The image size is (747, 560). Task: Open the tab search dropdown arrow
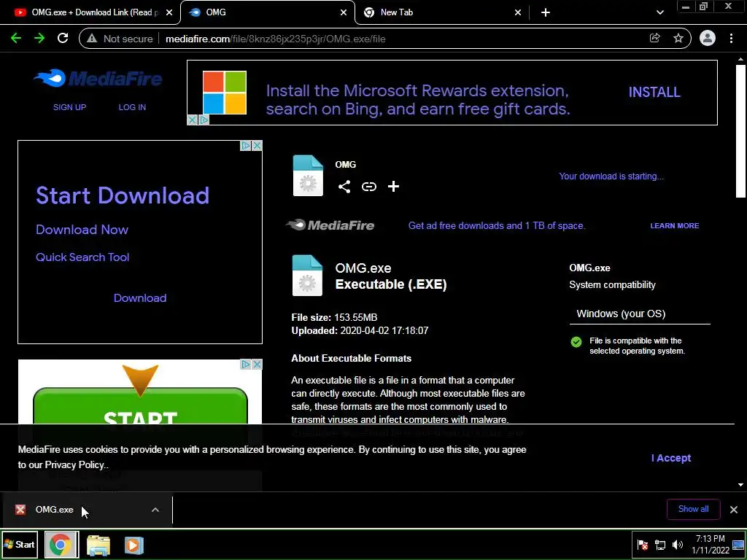click(659, 12)
